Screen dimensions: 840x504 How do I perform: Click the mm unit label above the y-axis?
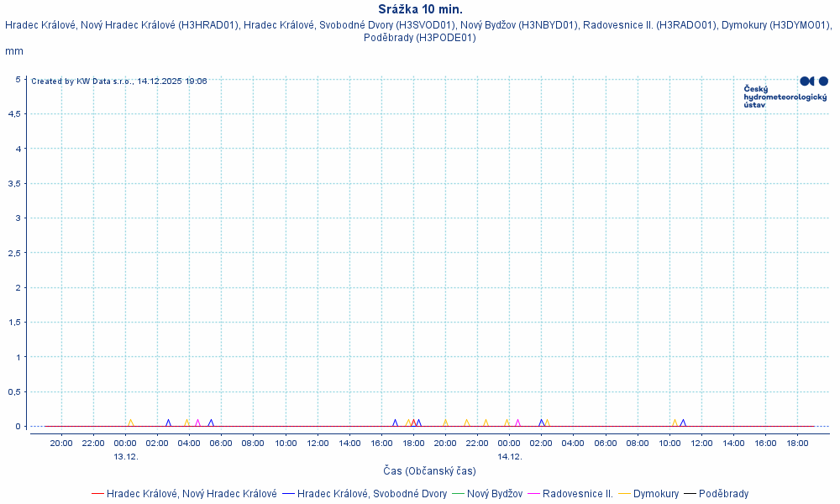[14, 51]
